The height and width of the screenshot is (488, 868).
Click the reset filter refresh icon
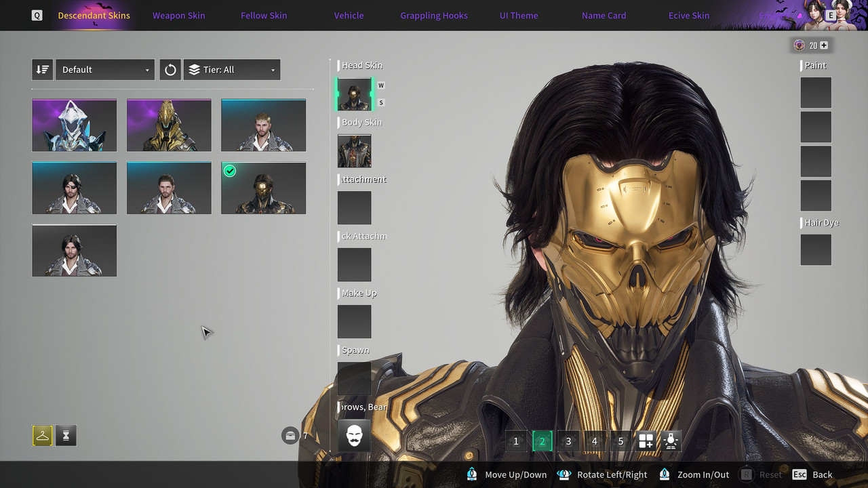click(x=170, y=70)
